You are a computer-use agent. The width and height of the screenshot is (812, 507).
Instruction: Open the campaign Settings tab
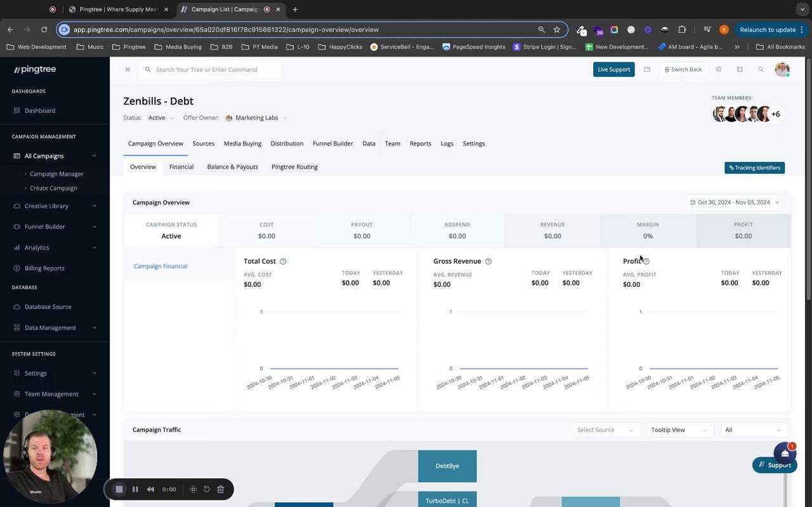474,143
